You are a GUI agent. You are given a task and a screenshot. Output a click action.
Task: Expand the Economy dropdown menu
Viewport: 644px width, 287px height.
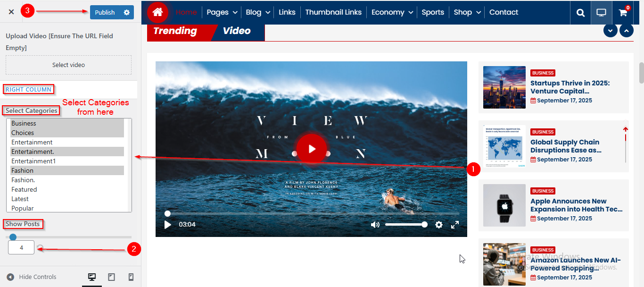pyautogui.click(x=392, y=12)
